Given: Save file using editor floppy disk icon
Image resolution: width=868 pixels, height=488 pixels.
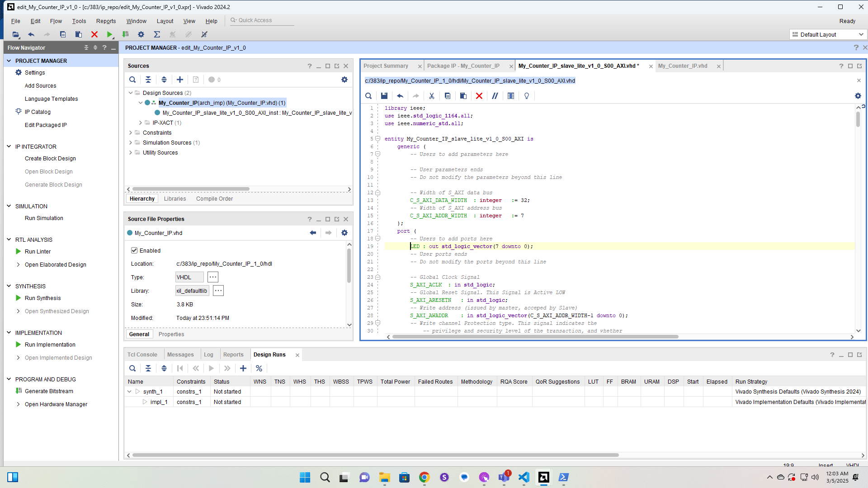Looking at the screenshot, I should 384,96.
